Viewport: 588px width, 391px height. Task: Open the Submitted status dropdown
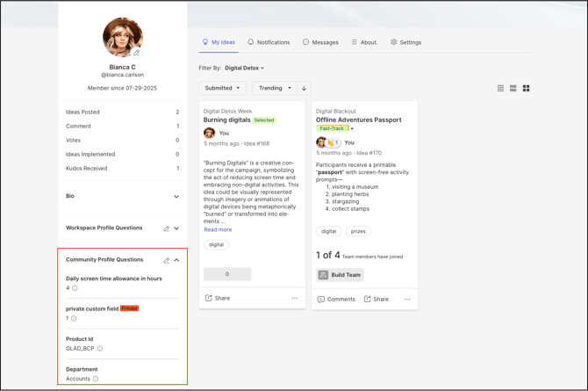point(222,88)
